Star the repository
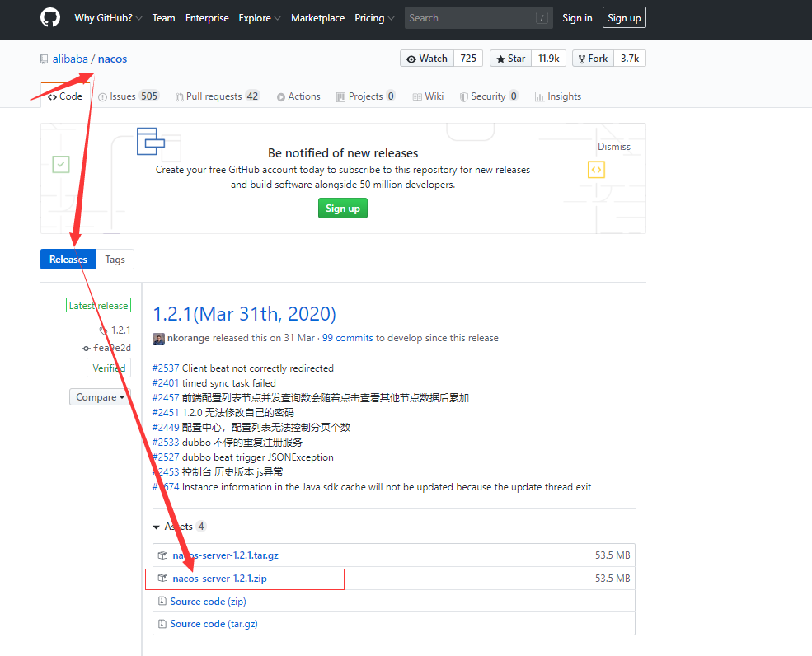 click(x=510, y=59)
